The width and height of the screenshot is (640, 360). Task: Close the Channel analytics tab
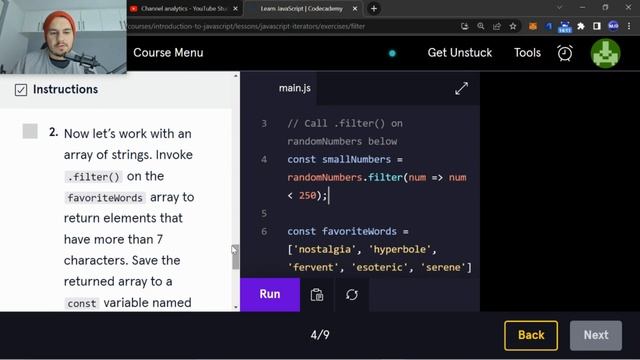pos(236,9)
